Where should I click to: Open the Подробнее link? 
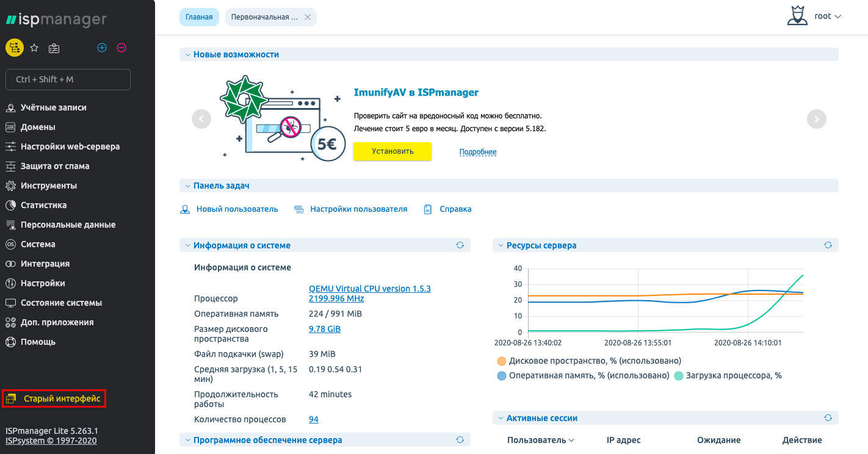478,152
